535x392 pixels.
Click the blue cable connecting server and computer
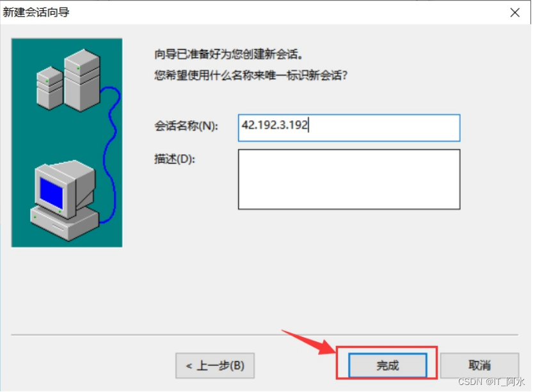pyautogui.click(x=111, y=153)
